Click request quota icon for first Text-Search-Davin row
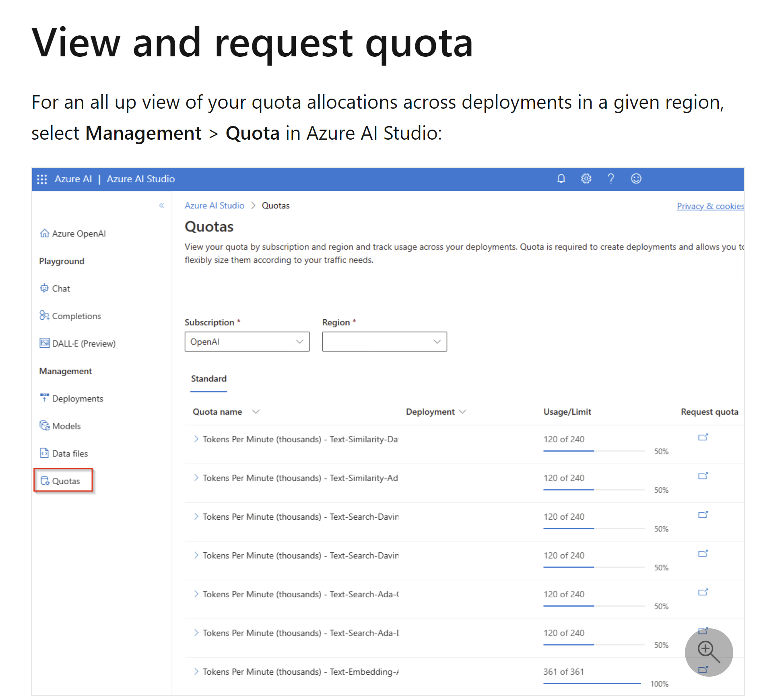This screenshot has height=700, width=757. [x=703, y=515]
